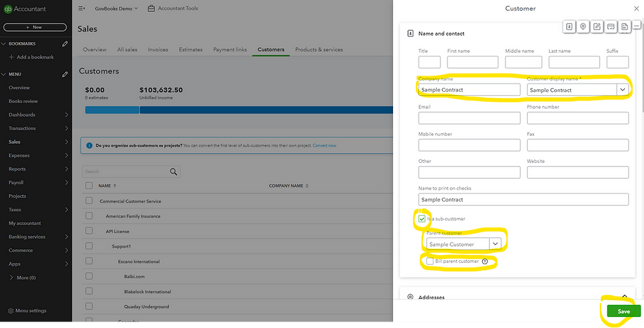Click the info icon in the banner

click(x=89, y=145)
